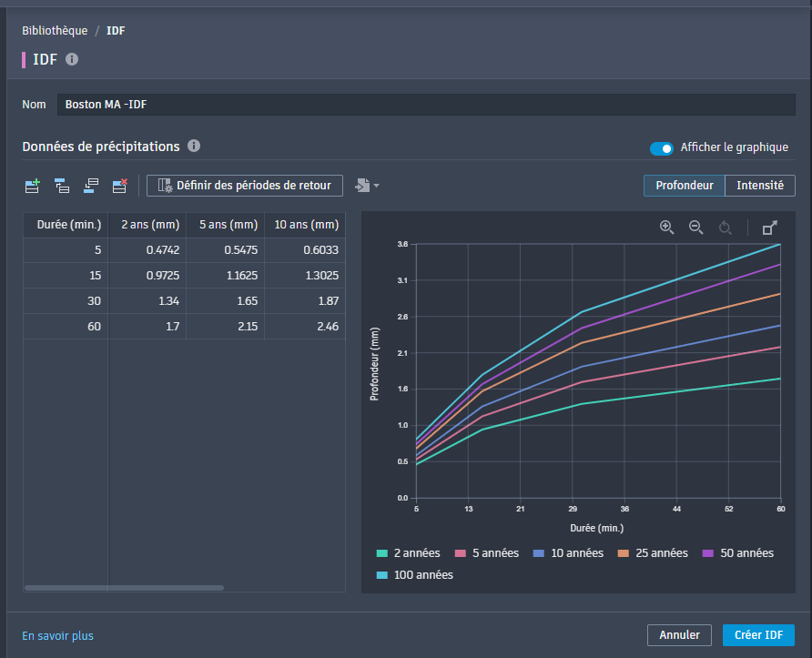Select the cell with value 1.34
This screenshot has height=658, width=812.
coord(147,300)
